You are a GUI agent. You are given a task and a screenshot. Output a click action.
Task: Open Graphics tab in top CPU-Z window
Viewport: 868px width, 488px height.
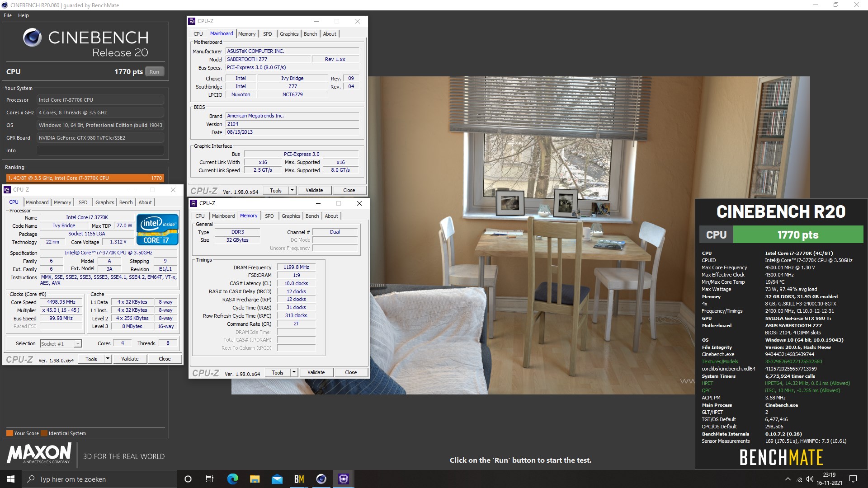pyautogui.click(x=289, y=34)
